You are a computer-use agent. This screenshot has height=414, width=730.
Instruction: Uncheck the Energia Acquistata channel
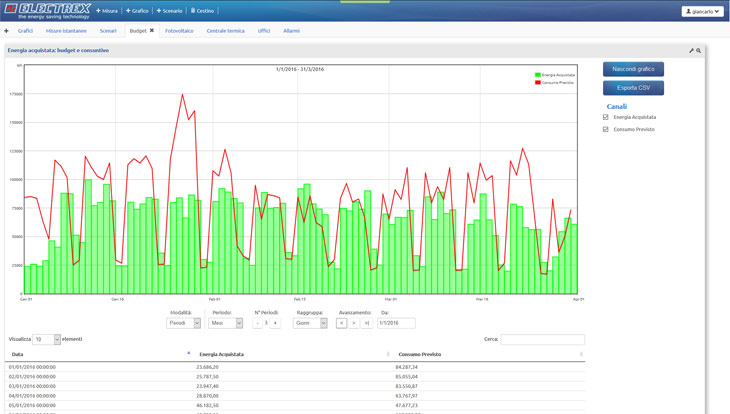606,117
